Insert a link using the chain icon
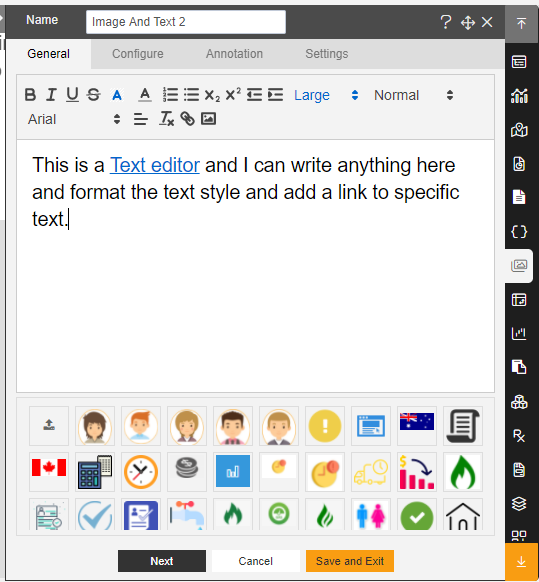This screenshot has width=539, height=582. (x=187, y=119)
